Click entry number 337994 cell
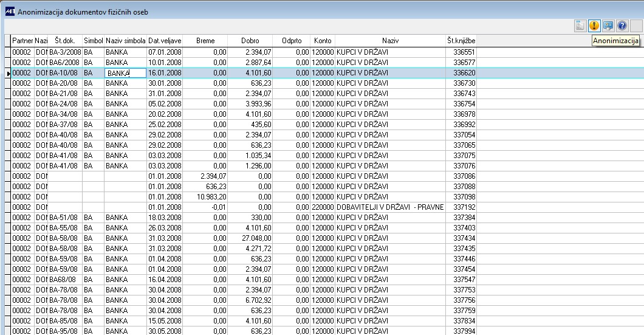Viewport: 644px width, 335px height. [461, 331]
